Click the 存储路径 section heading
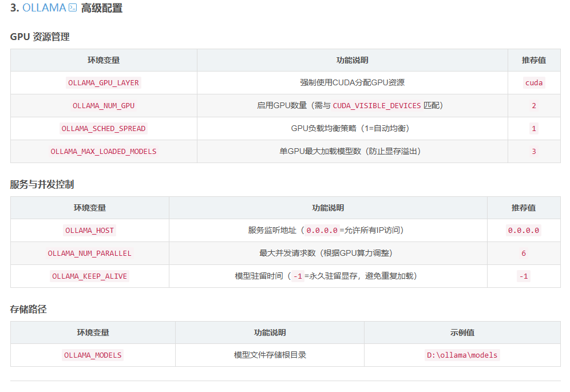 29,310
